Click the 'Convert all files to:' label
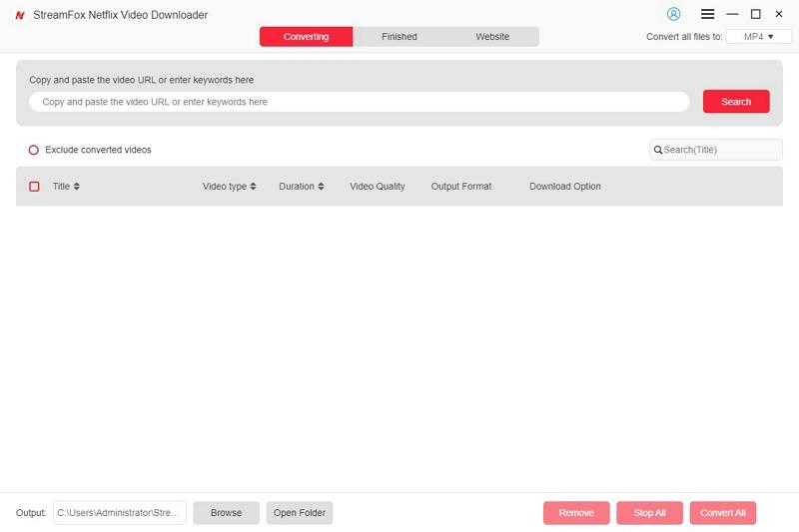The width and height of the screenshot is (799, 532). [684, 37]
